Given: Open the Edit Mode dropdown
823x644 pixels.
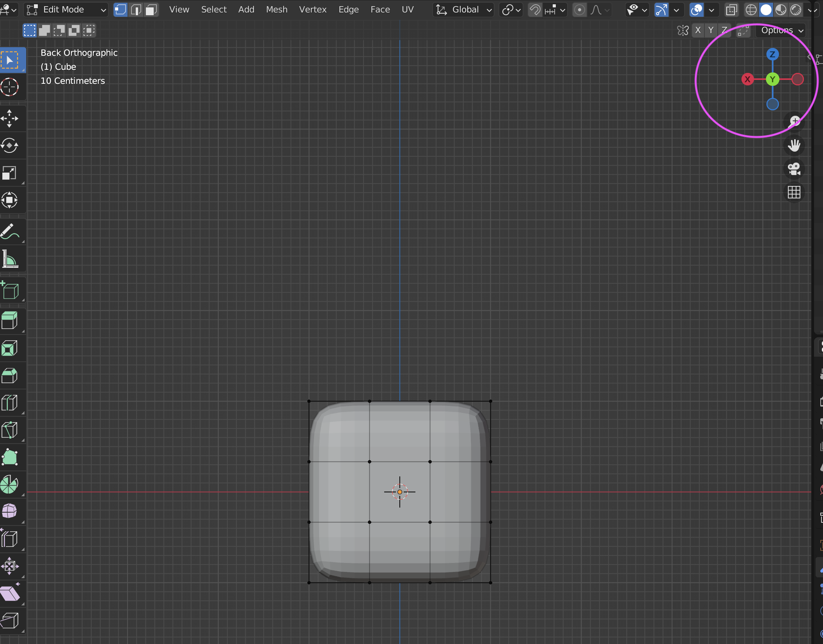Looking at the screenshot, I should point(66,10).
